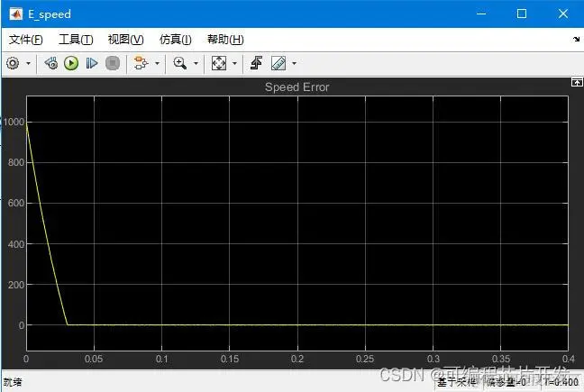584x392 pixels.
Task: Open the triggers icon
Action: coord(256,63)
